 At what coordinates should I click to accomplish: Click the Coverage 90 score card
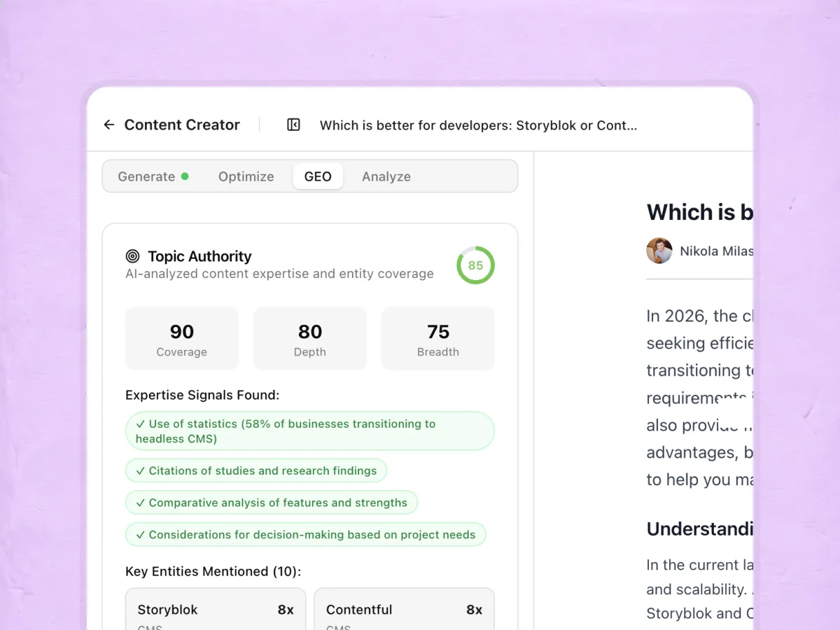tap(181, 338)
